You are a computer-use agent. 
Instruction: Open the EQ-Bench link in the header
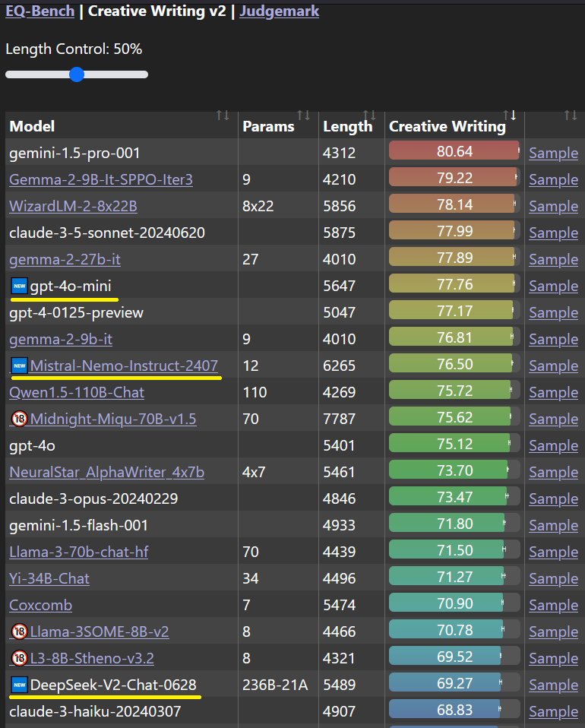click(x=40, y=11)
